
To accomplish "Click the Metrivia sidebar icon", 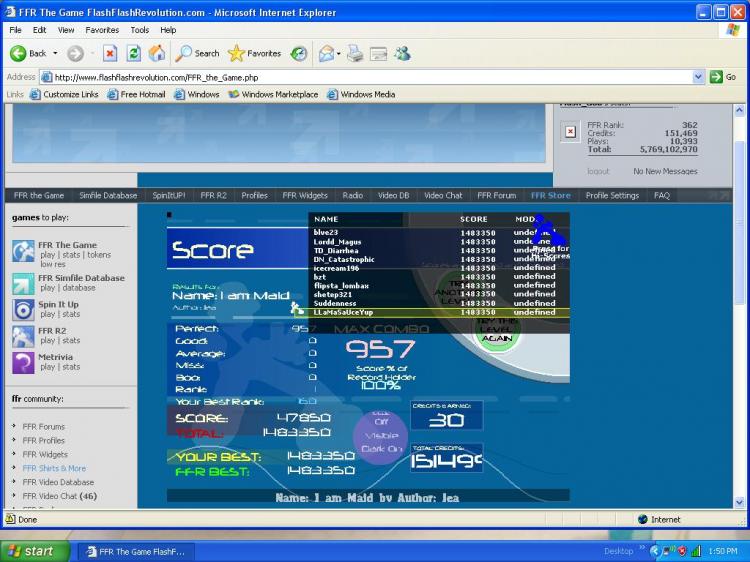I will (x=23, y=362).
